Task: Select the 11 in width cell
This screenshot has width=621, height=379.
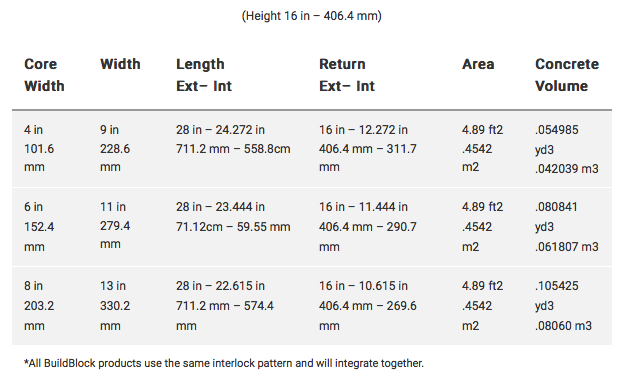Action: point(115,225)
